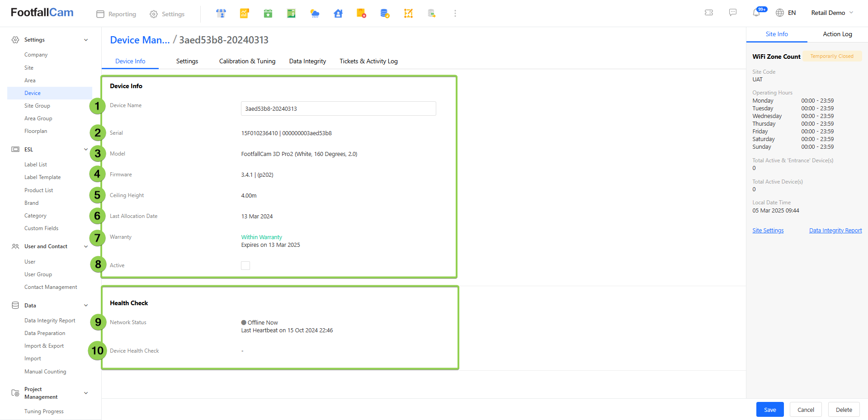Switch to the Data Integrity tab

click(307, 61)
